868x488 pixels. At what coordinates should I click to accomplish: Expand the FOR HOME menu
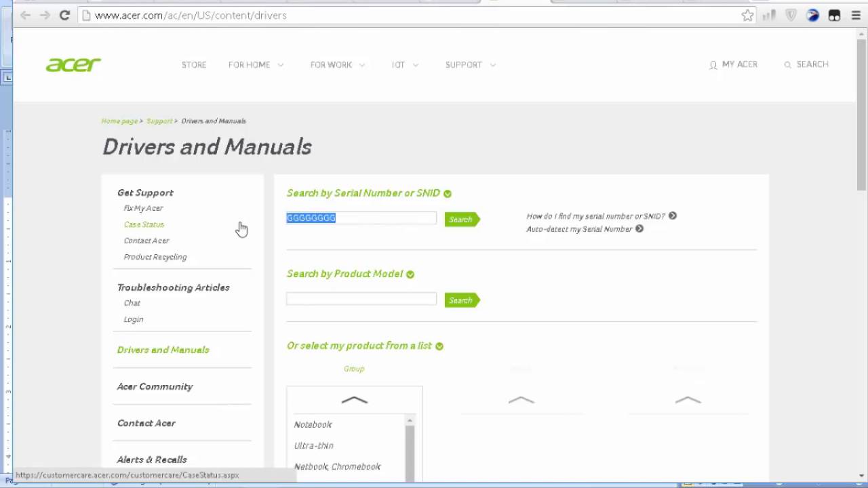point(256,64)
